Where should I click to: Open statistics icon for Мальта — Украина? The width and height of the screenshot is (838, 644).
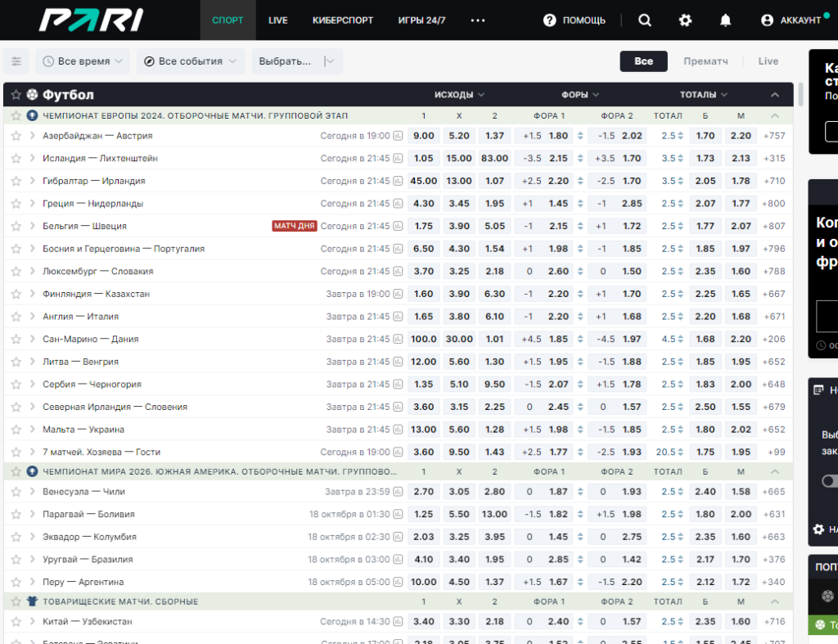(399, 430)
